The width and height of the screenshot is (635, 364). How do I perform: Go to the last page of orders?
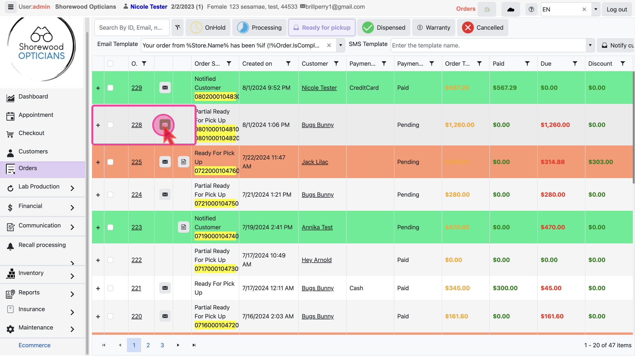tap(194, 345)
